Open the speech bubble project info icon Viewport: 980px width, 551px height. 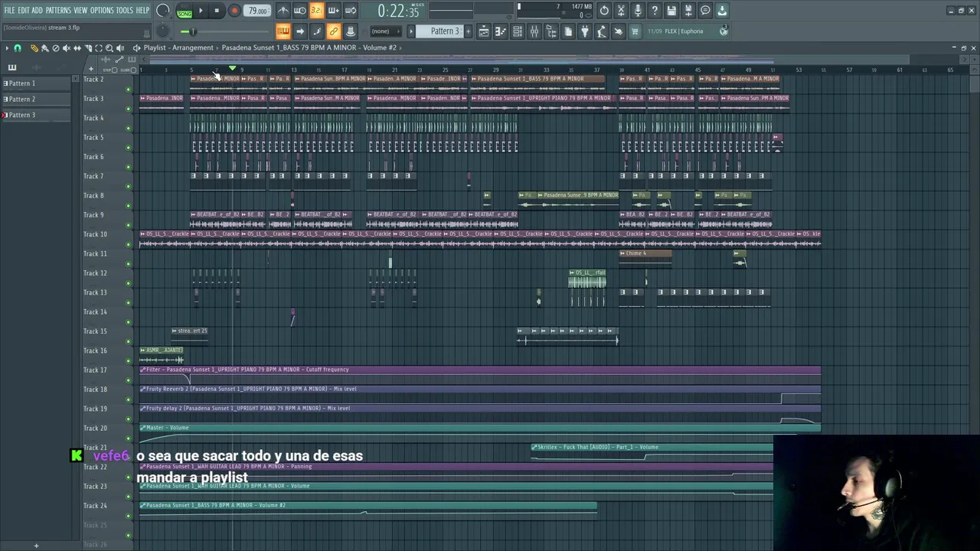[x=705, y=11]
